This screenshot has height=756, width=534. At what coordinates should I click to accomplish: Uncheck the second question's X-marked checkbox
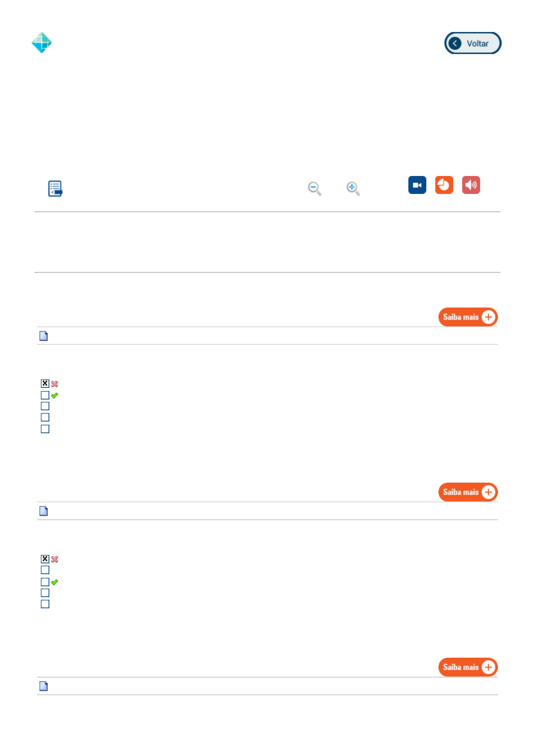tap(45, 559)
